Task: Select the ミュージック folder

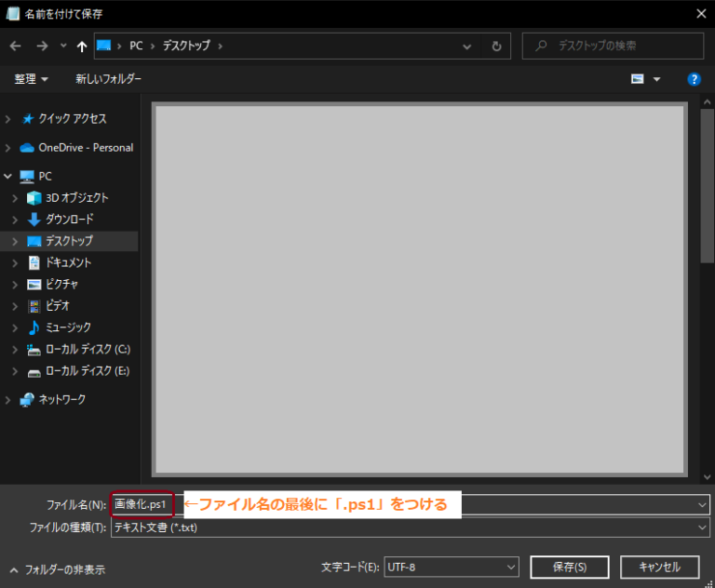Action: [68, 327]
